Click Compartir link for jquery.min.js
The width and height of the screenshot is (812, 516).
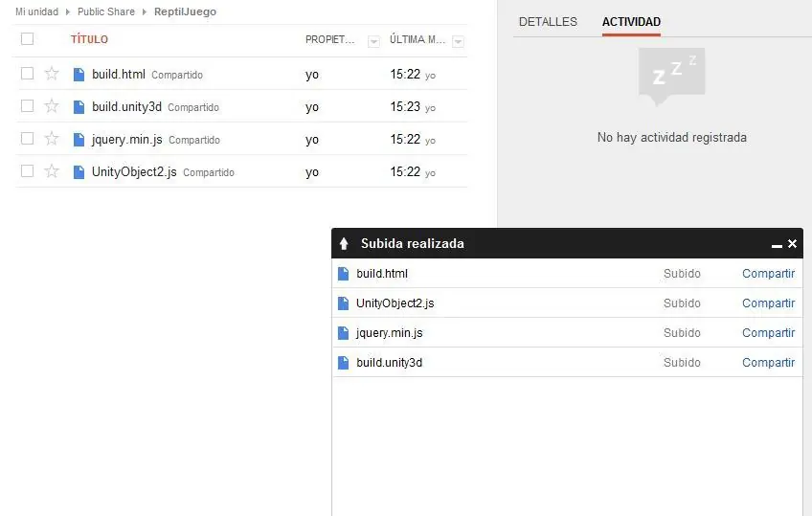[x=769, y=333]
